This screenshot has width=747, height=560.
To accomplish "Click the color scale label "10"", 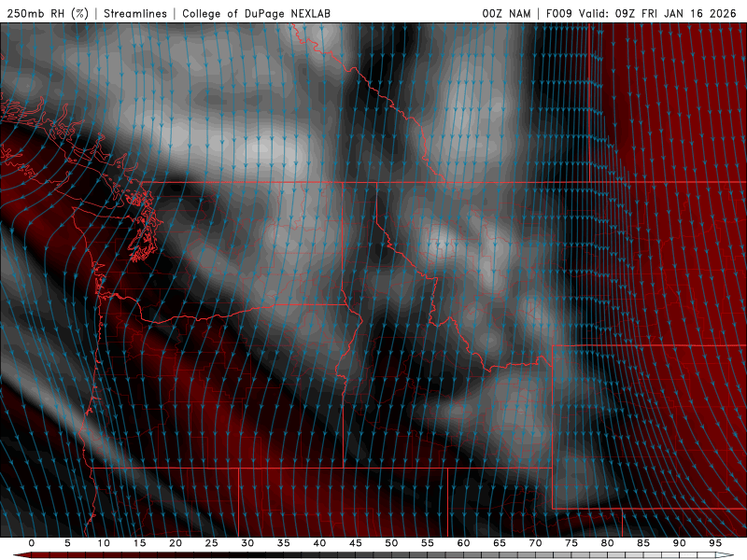I will (x=104, y=543).
